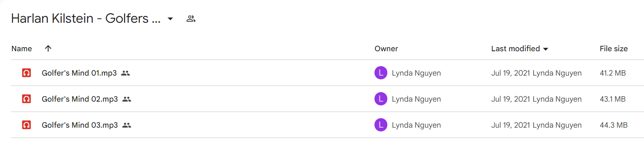
Task: Select the Golfer's Mind 01.mp3 file name
Action: (79, 73)
